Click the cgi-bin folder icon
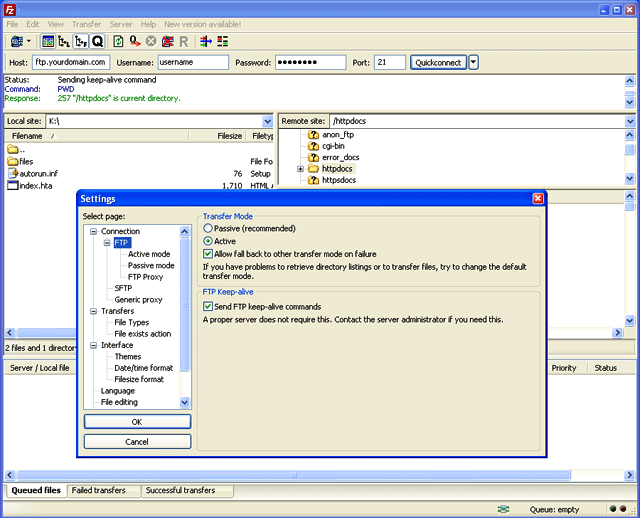Viewport: 640px width, 518px height. [x=313, y=146]
